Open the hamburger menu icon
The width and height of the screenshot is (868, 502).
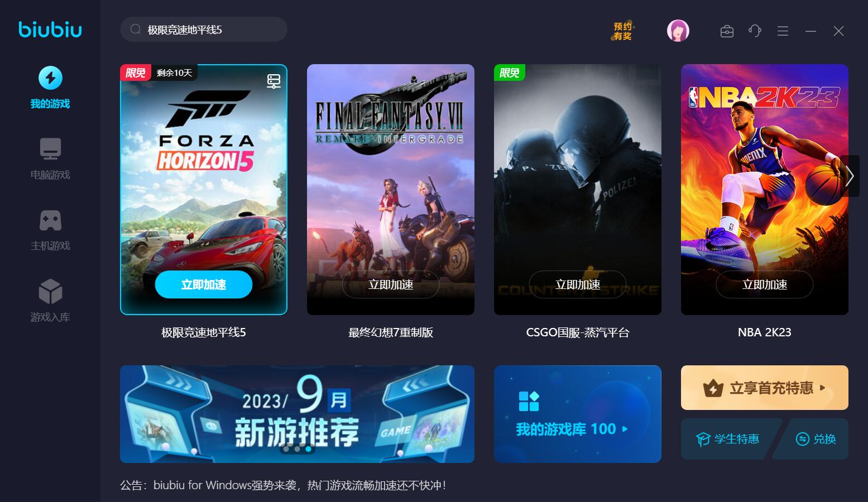tap(783, 31)
